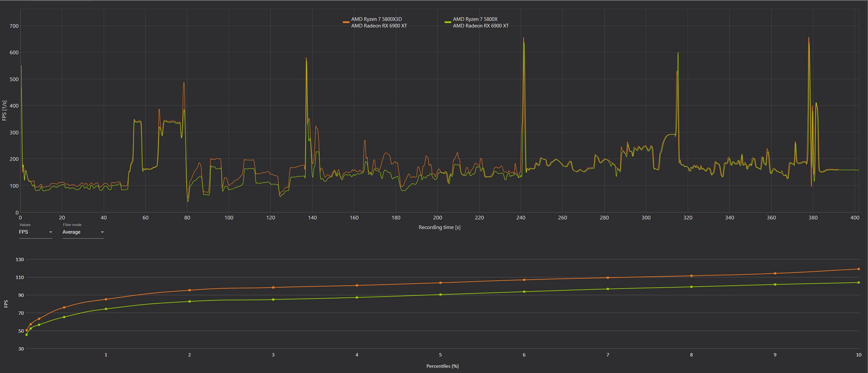868x373 pixels.
Task: Click the green marker at percentile 4
Action: 357,297
